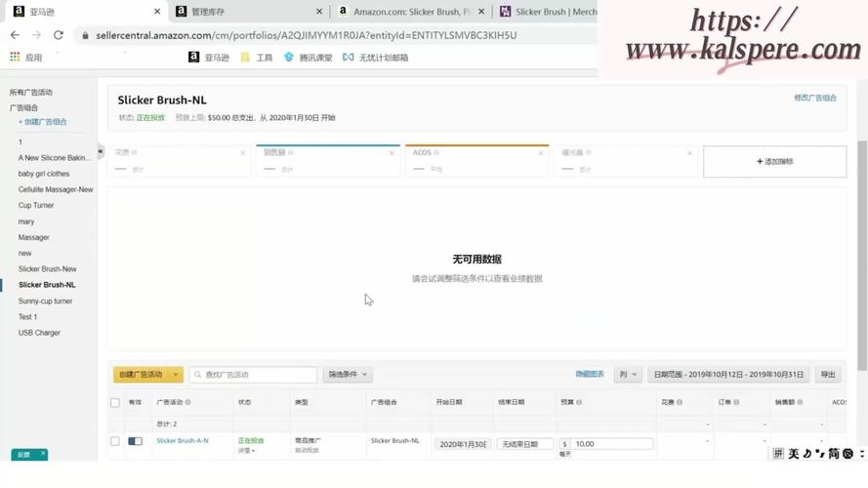Viewport: 868px width, 488px height.
Task: Remove the 曝光量 metric card
Action: pyautogui.click(x=689, y=153)
